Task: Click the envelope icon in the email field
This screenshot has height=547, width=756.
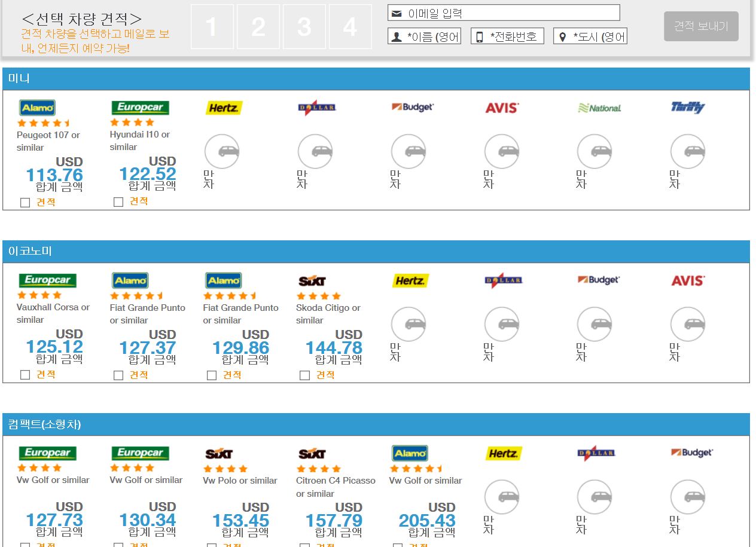Action: 395,13
